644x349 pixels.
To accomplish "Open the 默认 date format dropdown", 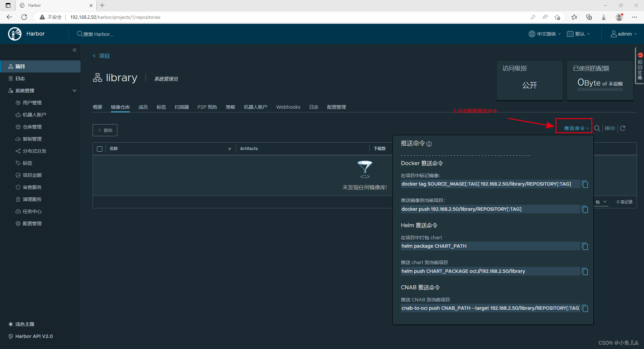I will tap(578, 34).
